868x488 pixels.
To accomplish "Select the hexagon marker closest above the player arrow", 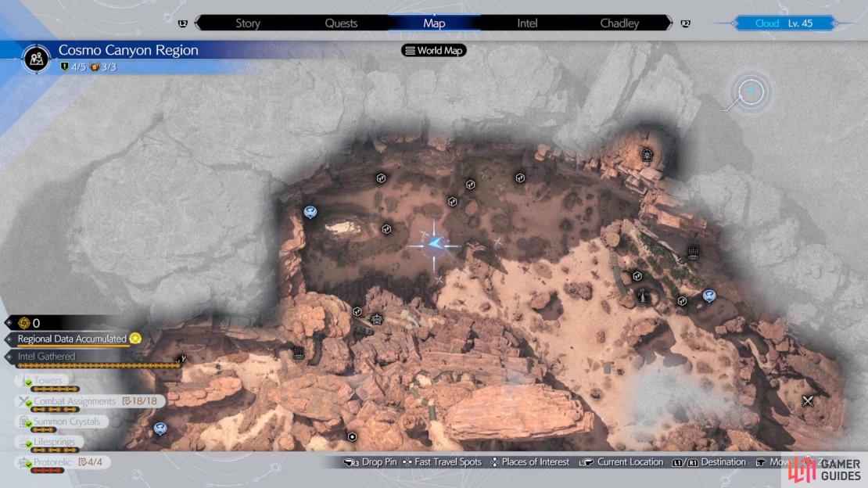I will [452, 202].
